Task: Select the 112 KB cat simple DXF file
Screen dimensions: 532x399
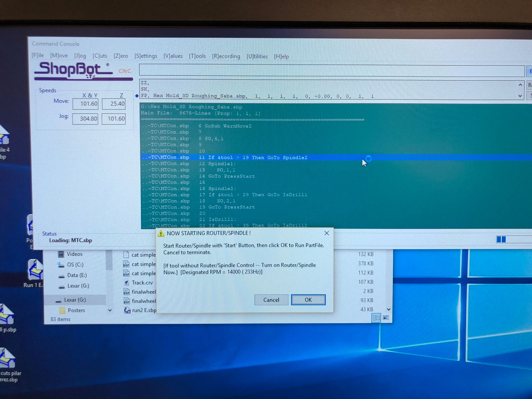Action: [144, 273]
